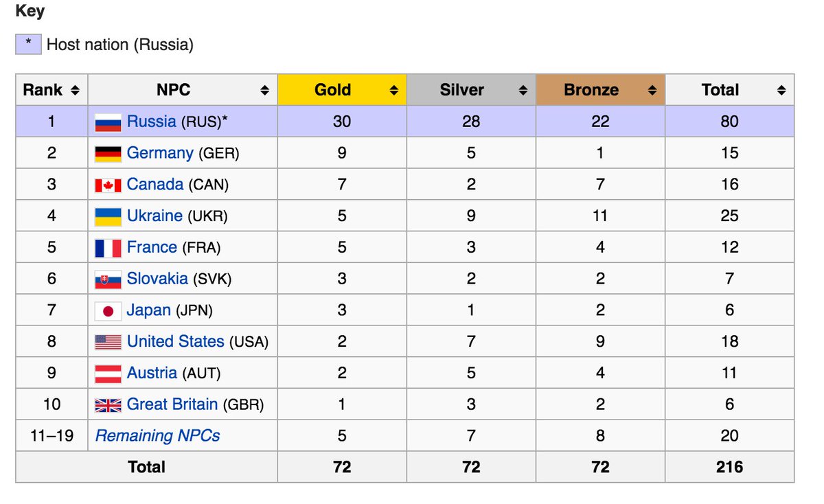Open the France link
The height and width of the screenshot is (504, 824).
point(152,247)
